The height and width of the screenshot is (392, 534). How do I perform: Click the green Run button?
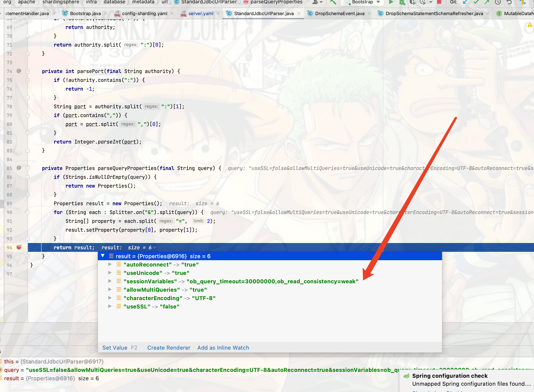pyautogui.click(x=391, y=2)
